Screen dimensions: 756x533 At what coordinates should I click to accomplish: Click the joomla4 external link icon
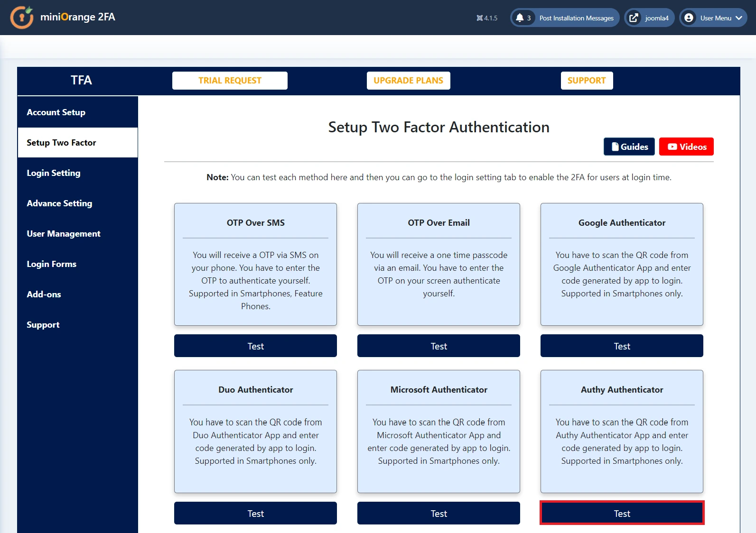[x=633, y=18]
